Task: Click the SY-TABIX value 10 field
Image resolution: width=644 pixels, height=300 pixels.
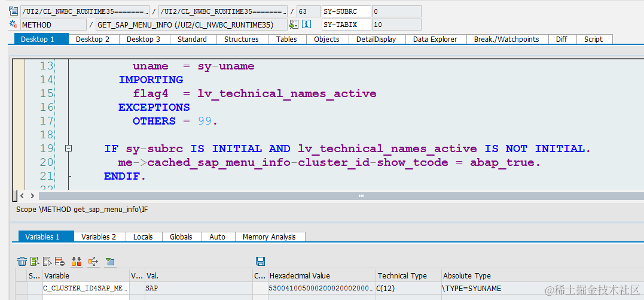Action: pos(396,25)
